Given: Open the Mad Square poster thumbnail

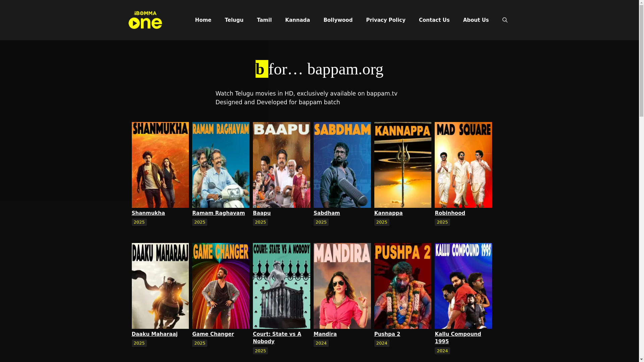Looking at the screenshot, I should 463,165.
